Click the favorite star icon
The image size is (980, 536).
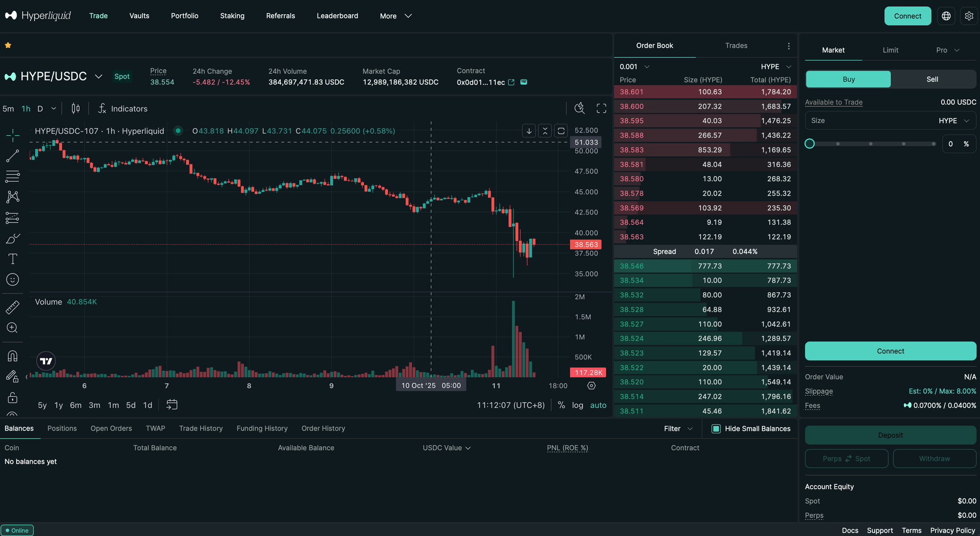point(8,45)
